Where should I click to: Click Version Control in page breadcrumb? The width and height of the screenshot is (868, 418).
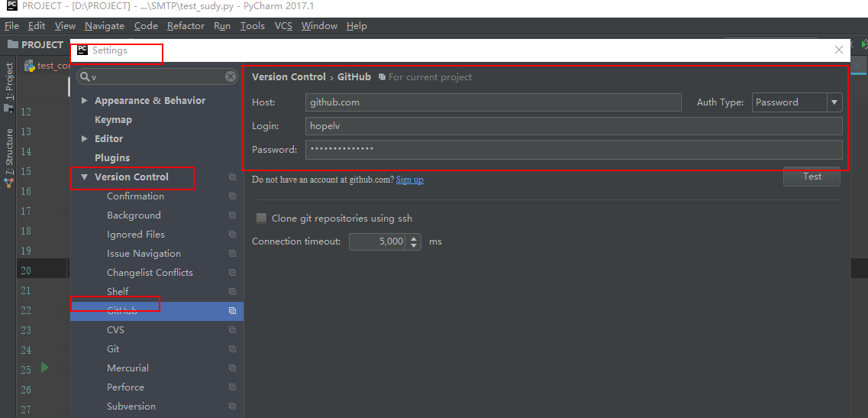[289, 77]
